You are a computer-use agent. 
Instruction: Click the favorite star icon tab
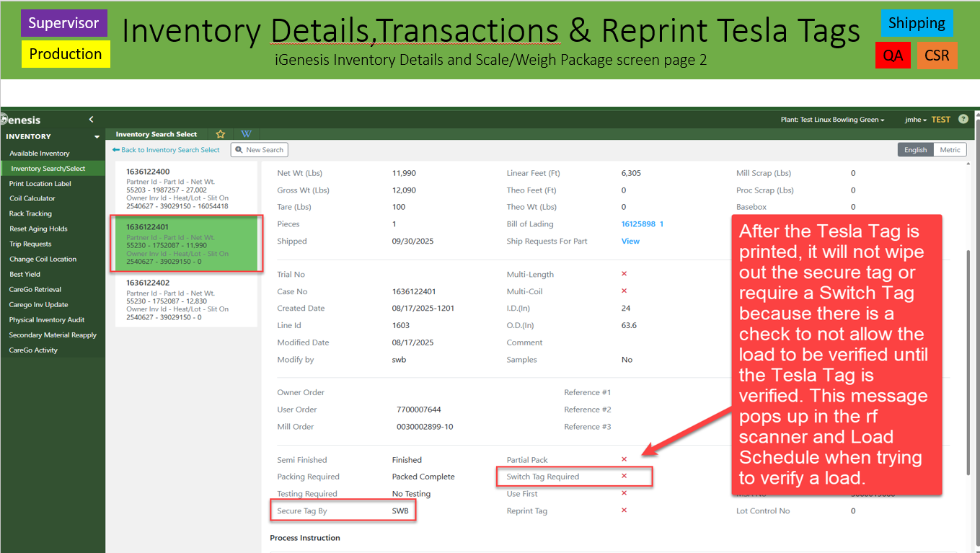pos(221,134)
